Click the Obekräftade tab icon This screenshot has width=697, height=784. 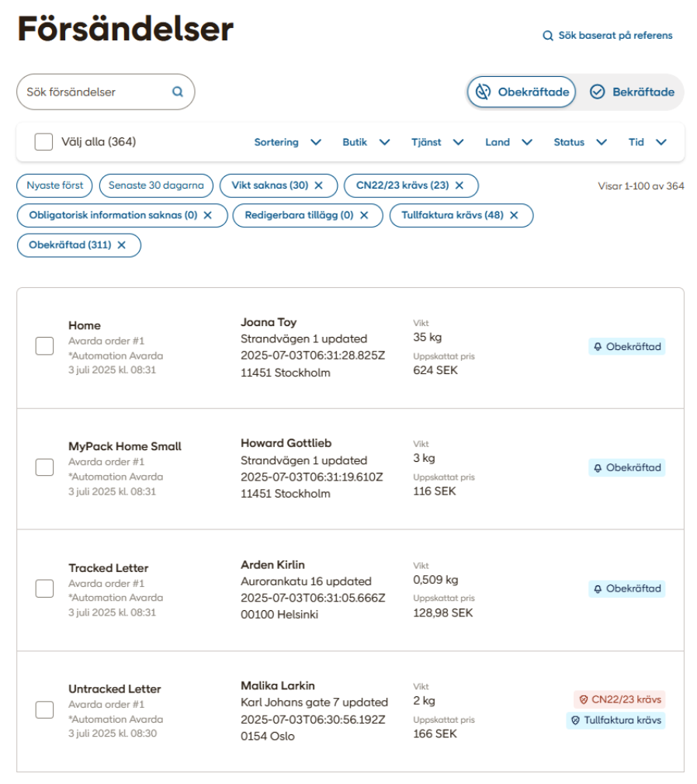pyautogui.click(x=483, y=92)
